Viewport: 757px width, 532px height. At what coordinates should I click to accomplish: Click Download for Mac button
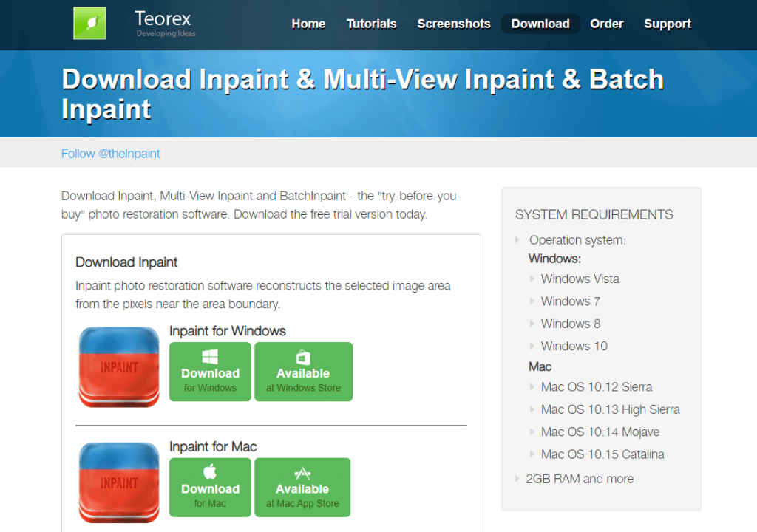pos(210,488)
